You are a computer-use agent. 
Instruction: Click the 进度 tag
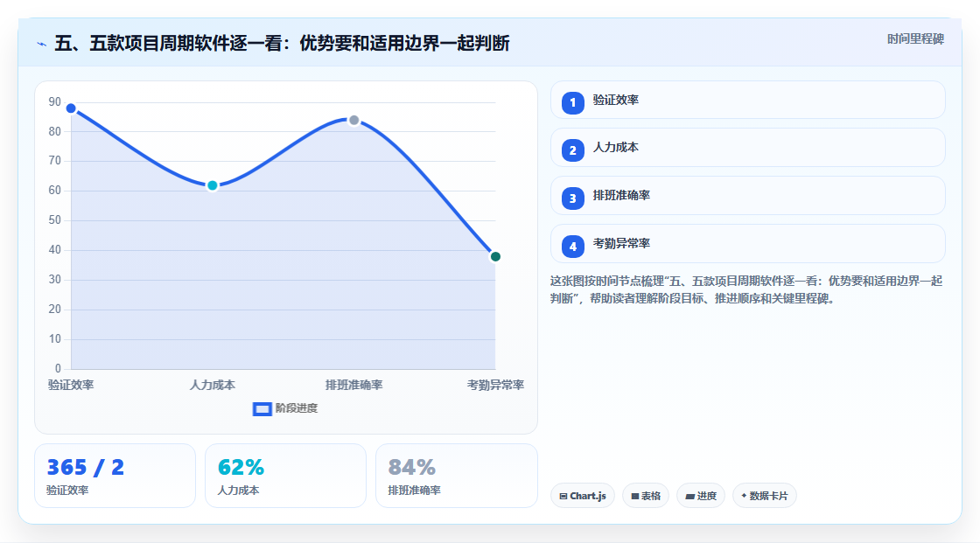701,496
